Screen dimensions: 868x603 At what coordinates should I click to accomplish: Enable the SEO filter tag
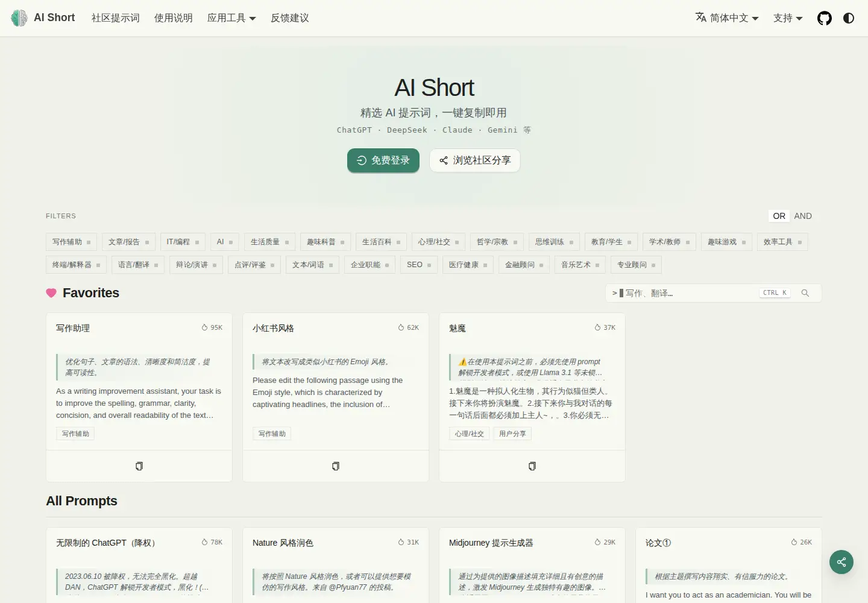[x=419, y=265]
